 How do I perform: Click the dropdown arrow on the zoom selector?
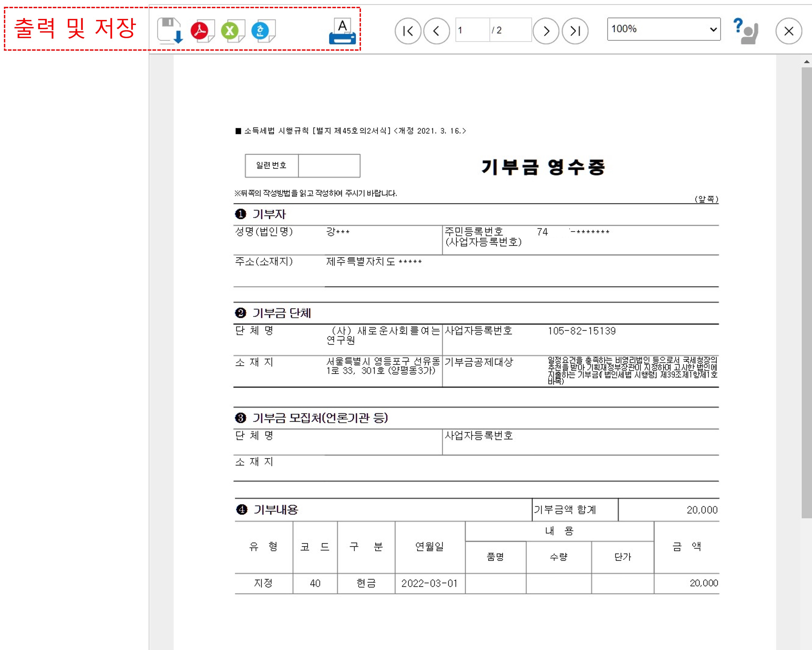coord(713,29)
